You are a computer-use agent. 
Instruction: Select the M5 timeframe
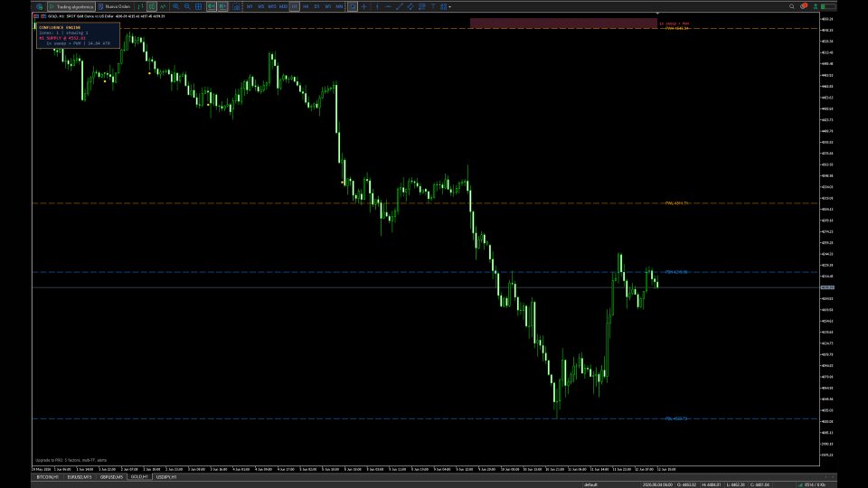[261, 6]
